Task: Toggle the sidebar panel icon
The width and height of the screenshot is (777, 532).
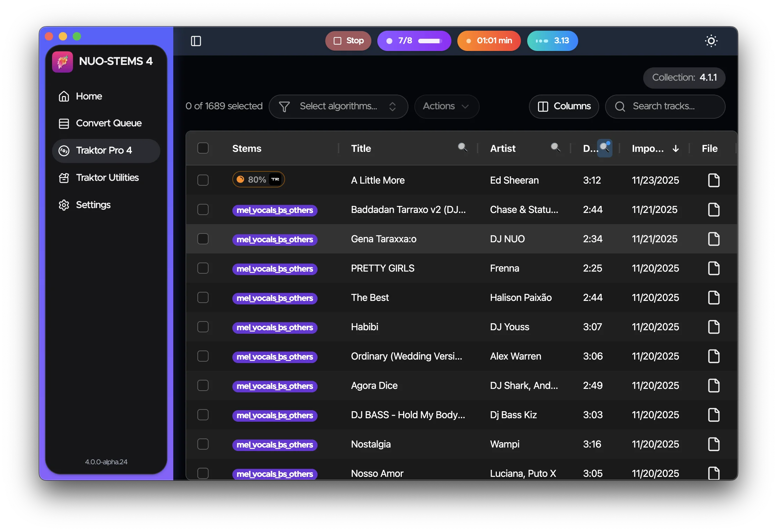Action: (x=196, y=41)
